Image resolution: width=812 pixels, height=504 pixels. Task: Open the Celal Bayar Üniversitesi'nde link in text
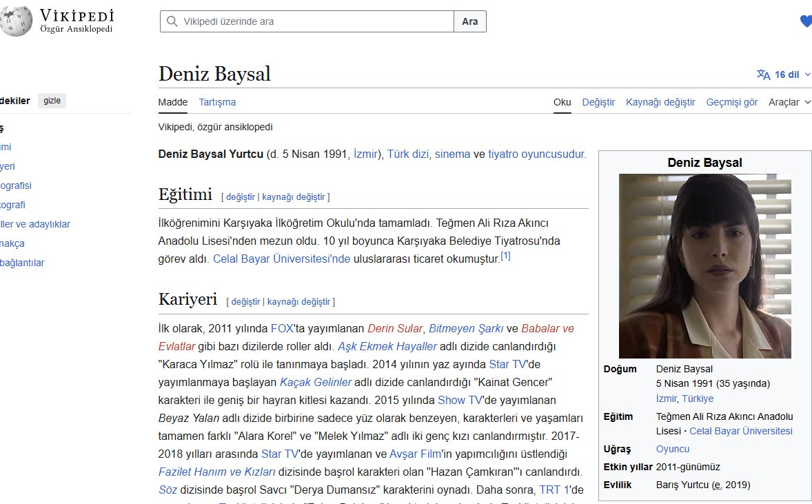pos(281,259)
